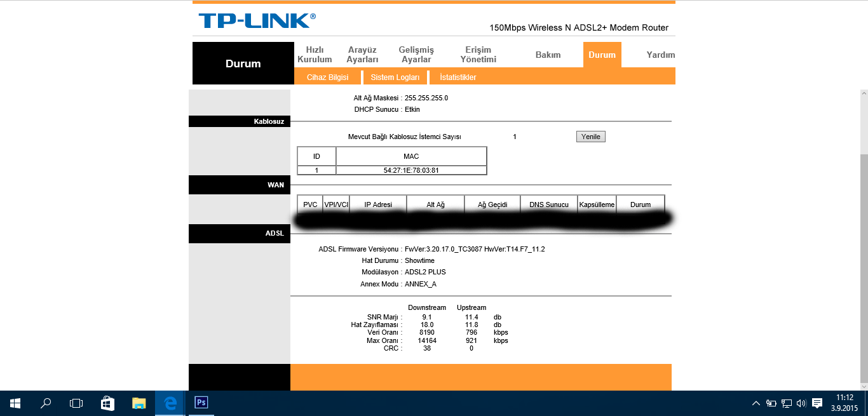Click downstream data rate 8190
The image size is (868, 416).
(427, 332)
